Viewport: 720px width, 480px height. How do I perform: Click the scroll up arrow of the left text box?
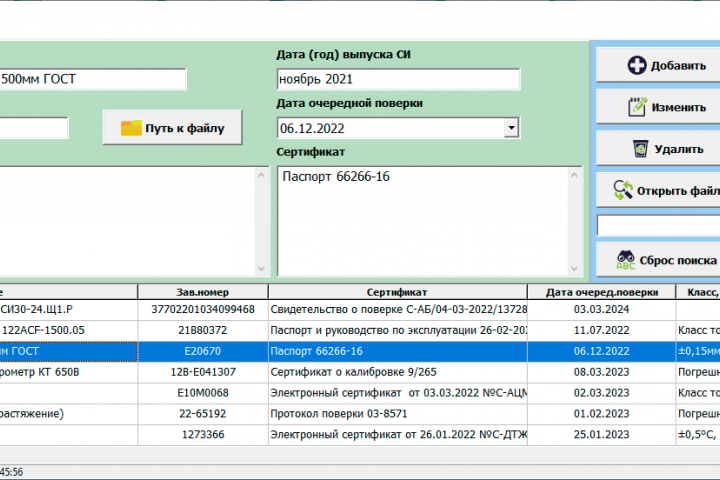click(261, 175)
